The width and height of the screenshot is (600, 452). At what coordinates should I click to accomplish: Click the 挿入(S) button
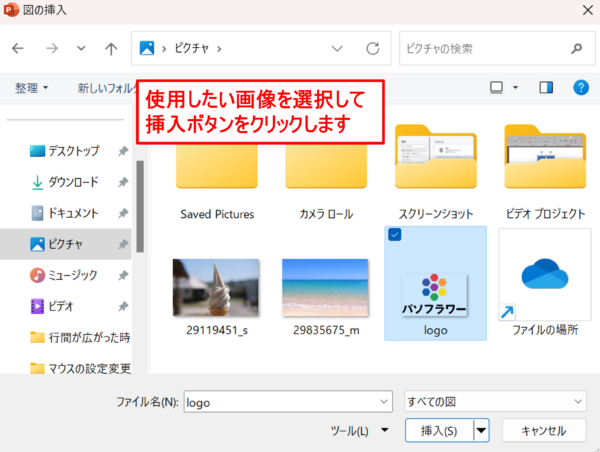[439, 431]
